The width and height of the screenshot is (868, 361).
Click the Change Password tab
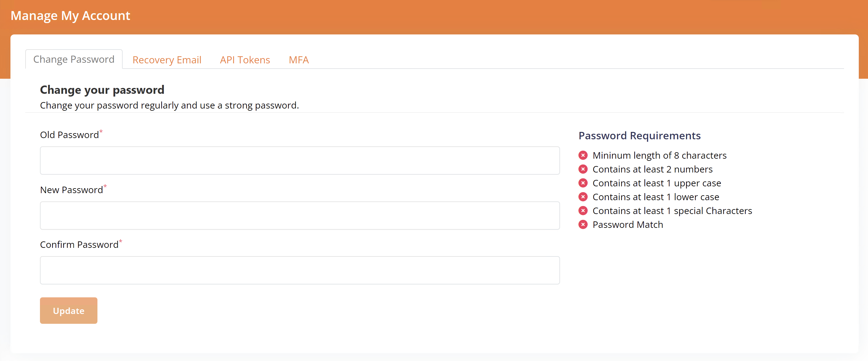click(x=73, y=59)
